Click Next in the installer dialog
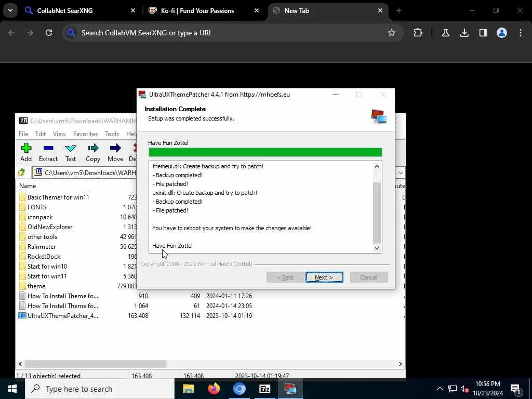The image size is (532, 399). click(324, 277)
